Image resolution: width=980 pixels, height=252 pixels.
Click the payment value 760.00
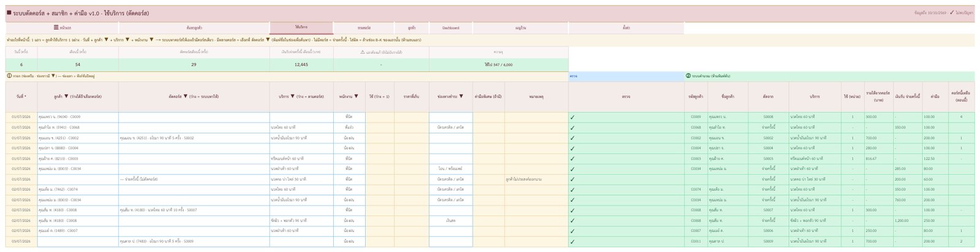pyautogui.click(x=900, y=199)
